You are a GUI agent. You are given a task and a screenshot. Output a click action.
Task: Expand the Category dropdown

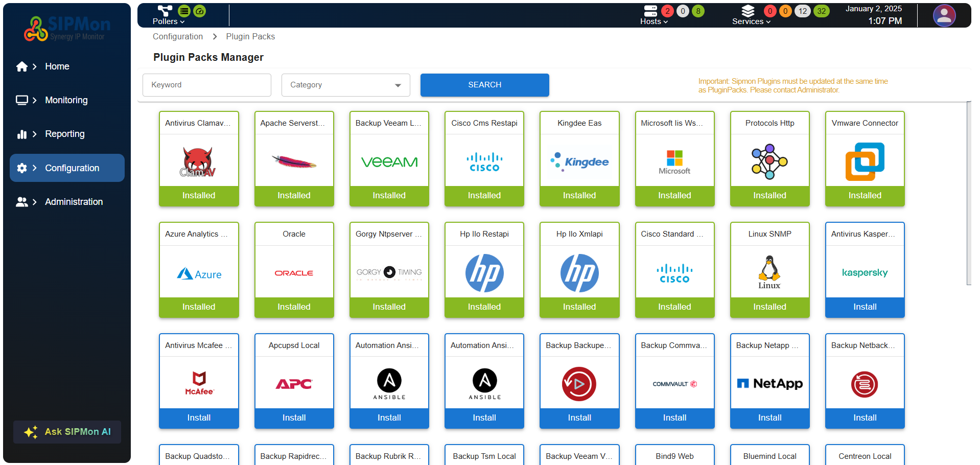tap(345, 85)
